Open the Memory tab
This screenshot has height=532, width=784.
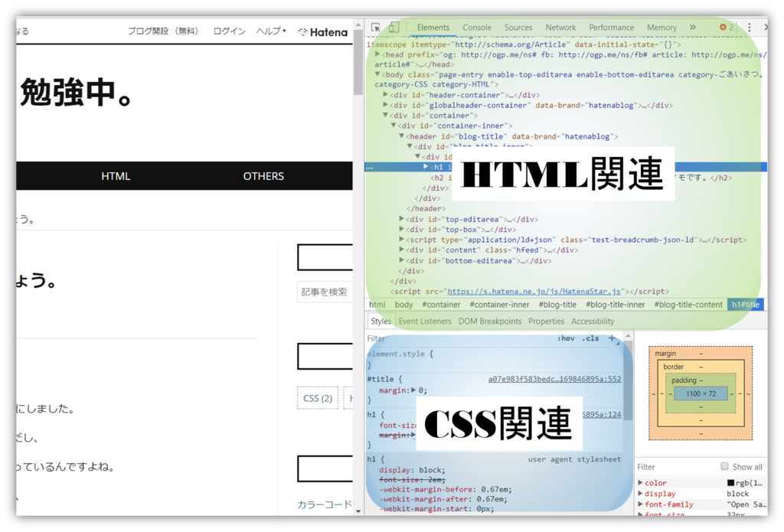click(661, 28)
